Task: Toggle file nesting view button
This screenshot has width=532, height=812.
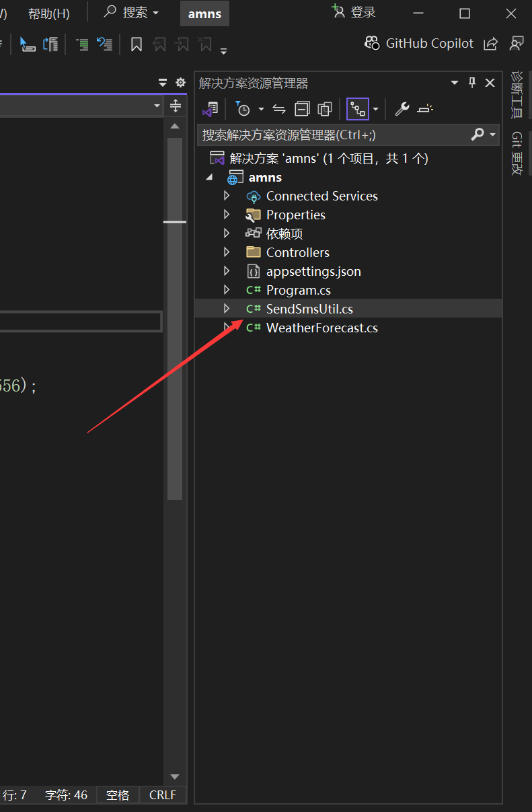Action: point(358,109)
